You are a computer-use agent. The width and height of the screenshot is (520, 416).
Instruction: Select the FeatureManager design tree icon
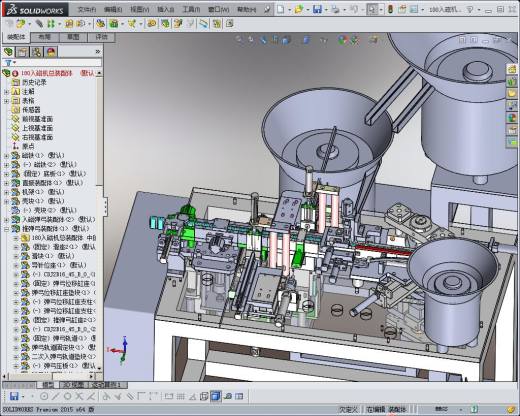click(8, 52)
